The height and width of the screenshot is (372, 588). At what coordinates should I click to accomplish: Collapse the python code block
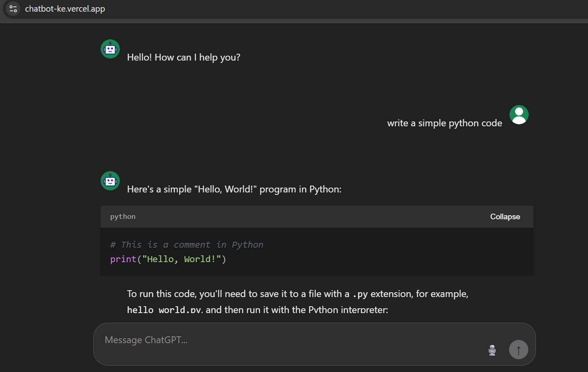coord(505,216)
